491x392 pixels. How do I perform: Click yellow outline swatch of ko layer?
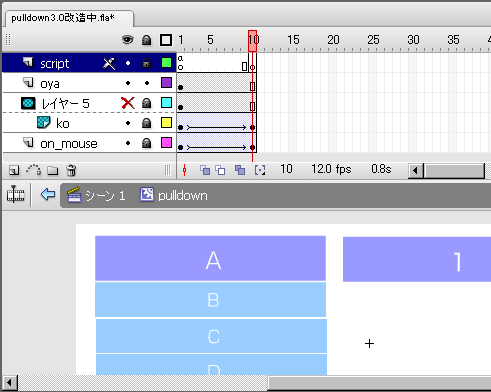click(166, 123)
